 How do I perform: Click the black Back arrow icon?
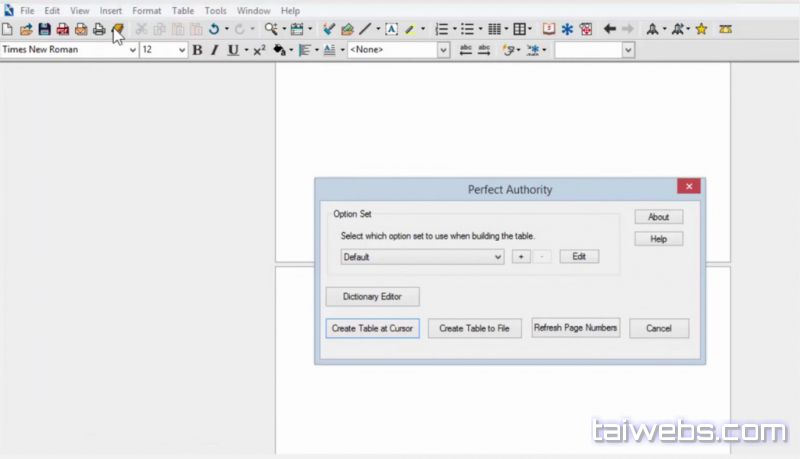pyautogui.click(x=609, y=30)
